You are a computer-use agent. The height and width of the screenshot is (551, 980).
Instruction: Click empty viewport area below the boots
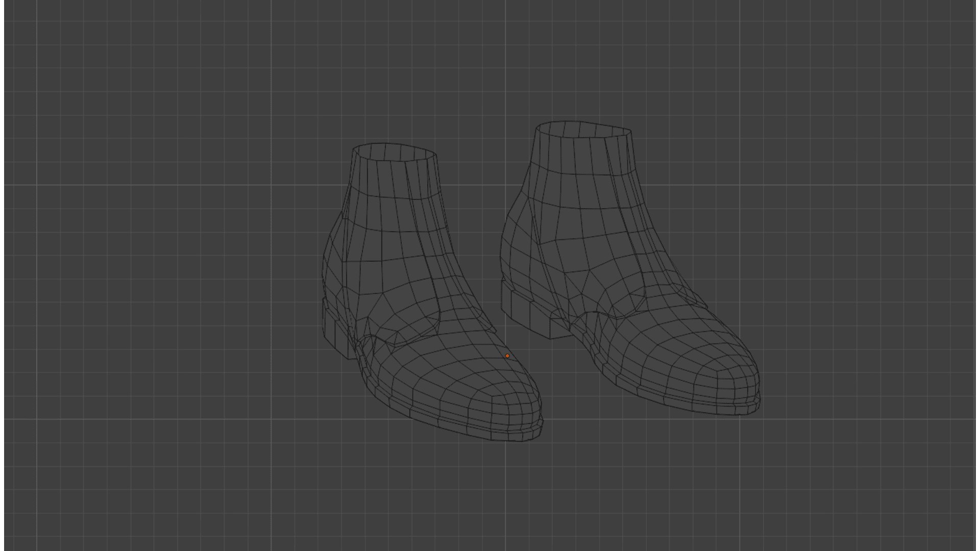pyautogui.click(x=490, y=495)
